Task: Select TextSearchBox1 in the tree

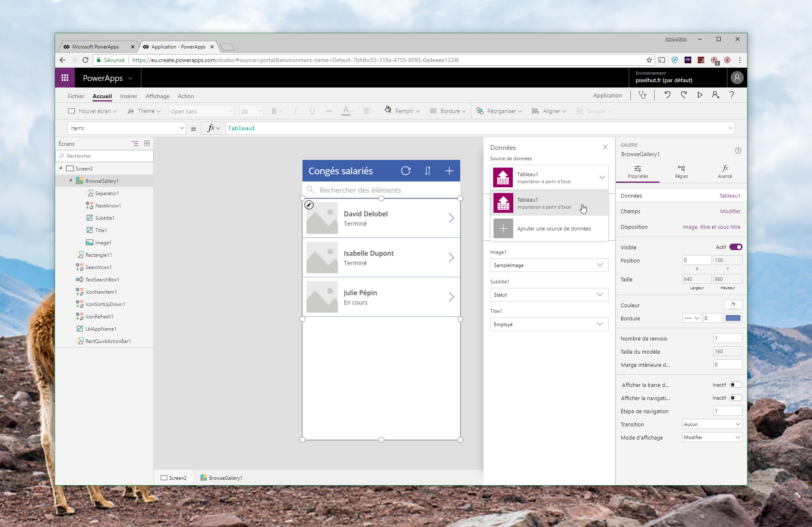Action: (x=102, y=279)
